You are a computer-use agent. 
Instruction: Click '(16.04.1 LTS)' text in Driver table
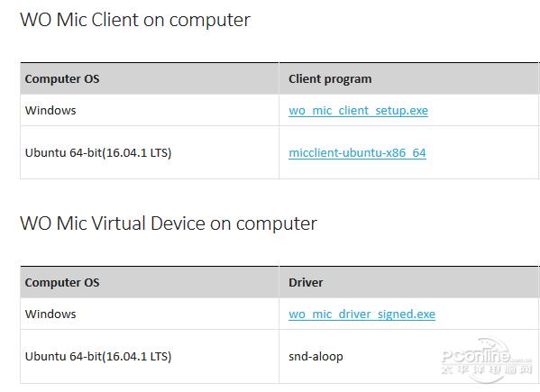pyautogui.click(x=137, y=356)
